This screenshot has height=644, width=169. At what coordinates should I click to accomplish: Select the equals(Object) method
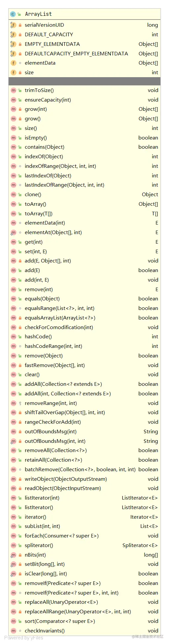42,299
